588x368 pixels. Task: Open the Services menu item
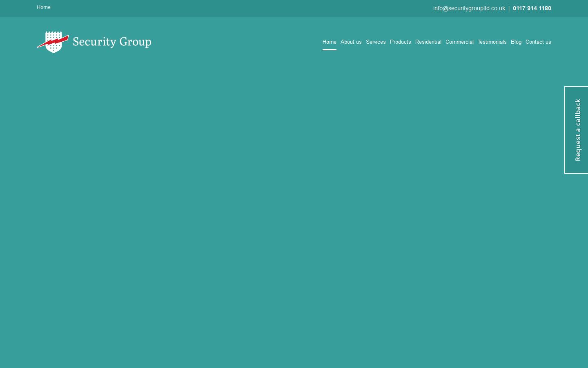click(376, 42)
